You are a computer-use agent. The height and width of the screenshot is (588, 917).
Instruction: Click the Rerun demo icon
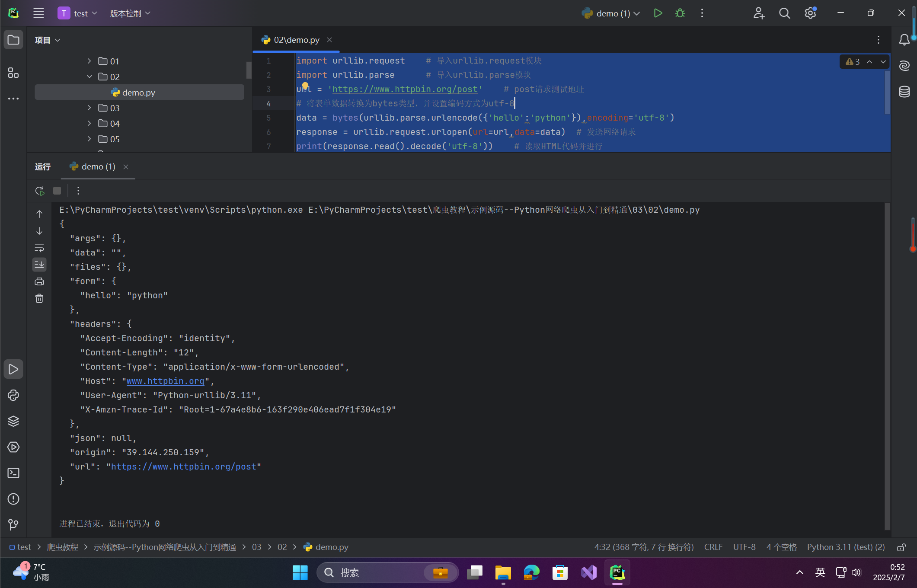coord(39,191)
